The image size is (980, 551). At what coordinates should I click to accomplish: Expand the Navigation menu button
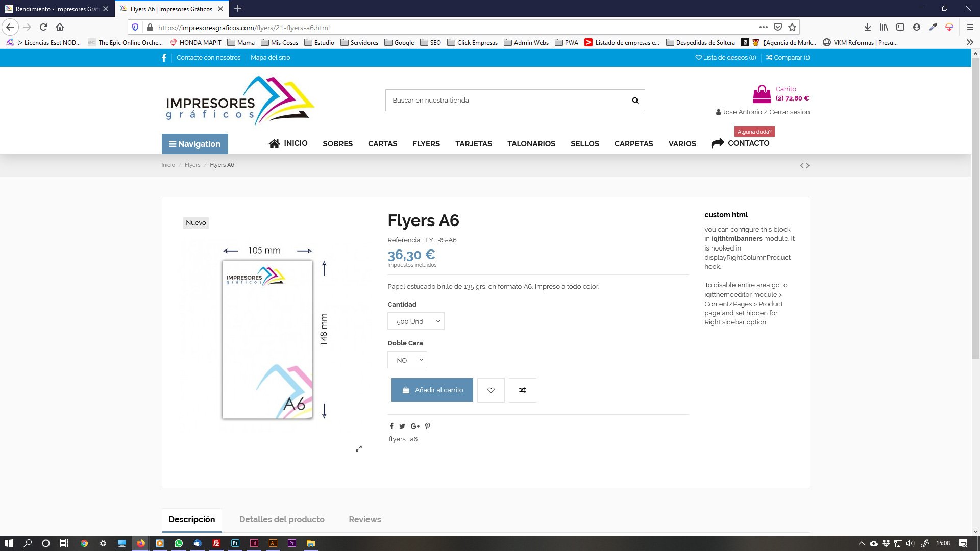pyautogui.click(x=195, y=144)
